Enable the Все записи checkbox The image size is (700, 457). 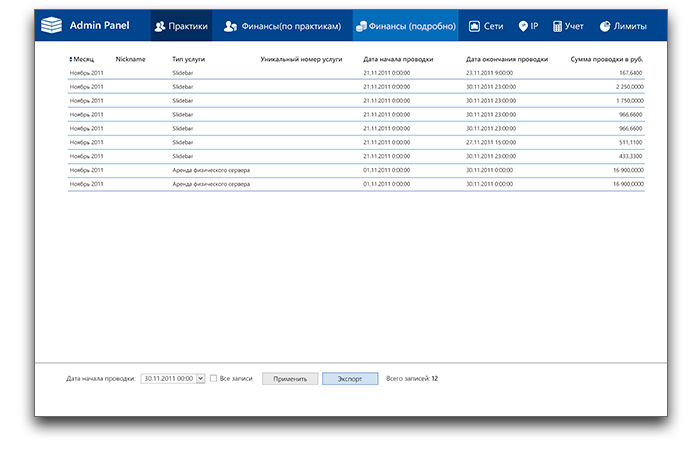click(213, 378)
